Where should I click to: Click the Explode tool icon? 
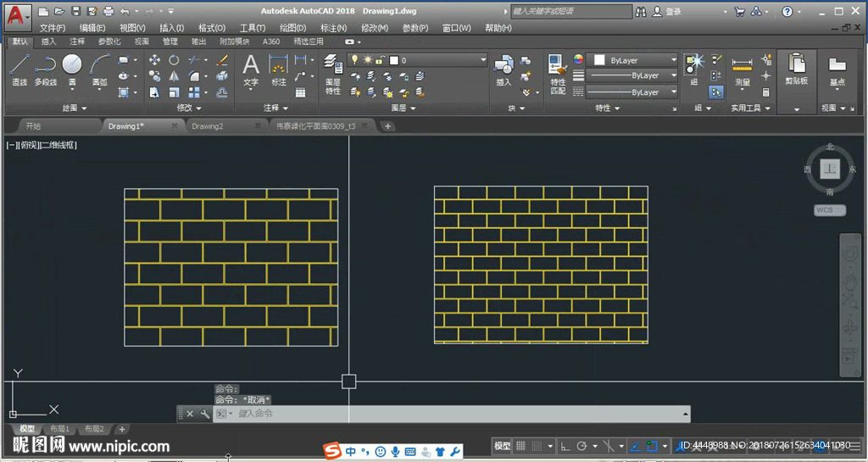pos(222,75)
